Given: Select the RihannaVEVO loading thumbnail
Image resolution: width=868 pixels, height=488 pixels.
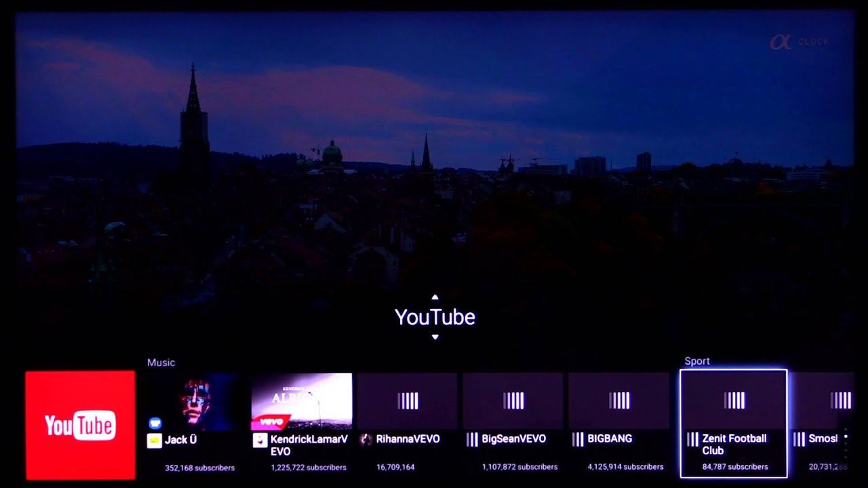Looking at the screenshot, I should click(408, 401).
